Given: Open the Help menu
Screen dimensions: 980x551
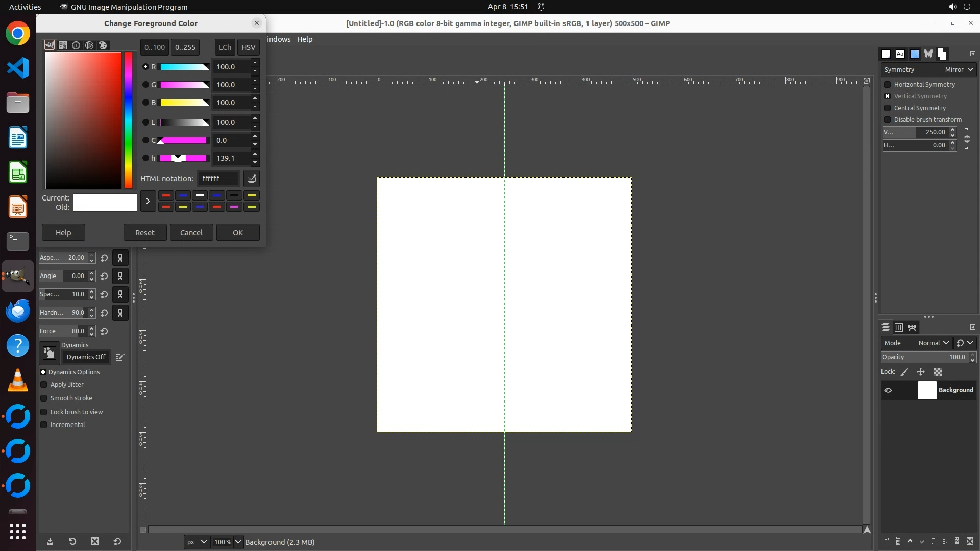Looking at the screenshot, I should [x=305, y=39].
